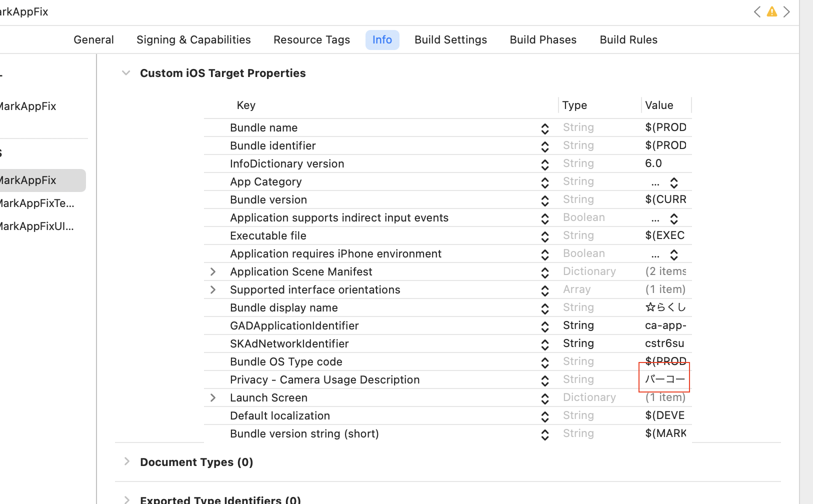Expand Exported Type Identifiers section
Screen dimensions: 813x504
click(127, 499)
